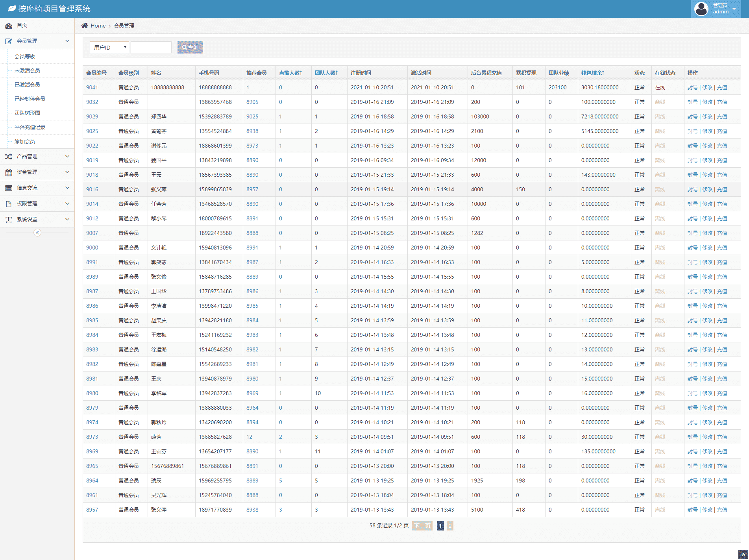Image resolution: width=749 pixels, height=560 pixels.
Task: Click the Home breadcrumb house icon
Action: (x=85, y=26)
